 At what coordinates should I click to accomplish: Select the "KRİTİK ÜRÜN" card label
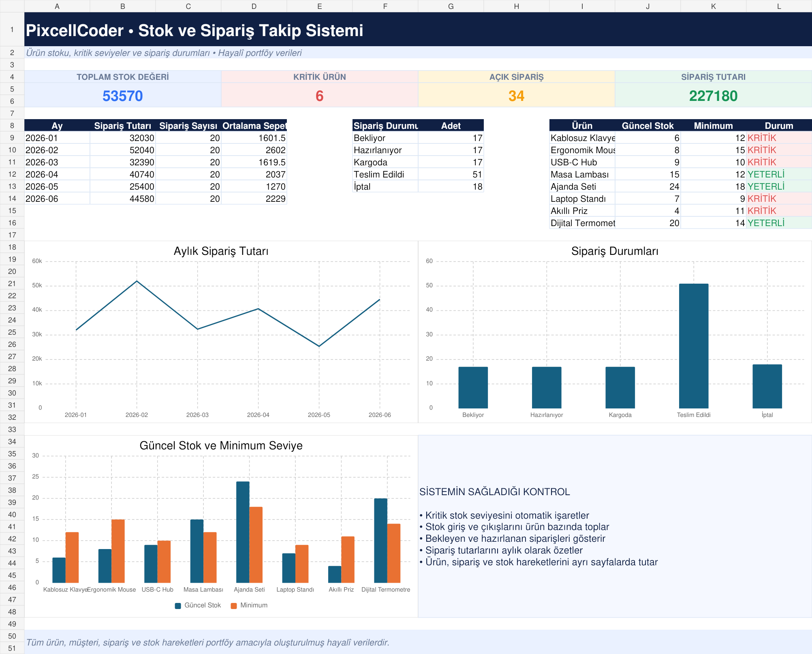(320, 77)
